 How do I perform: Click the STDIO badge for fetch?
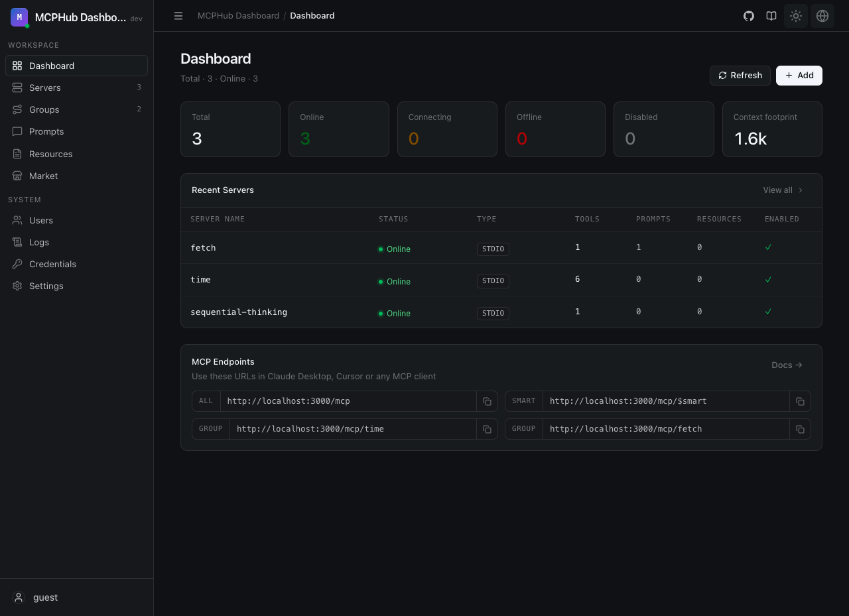(x=493, y=249)
